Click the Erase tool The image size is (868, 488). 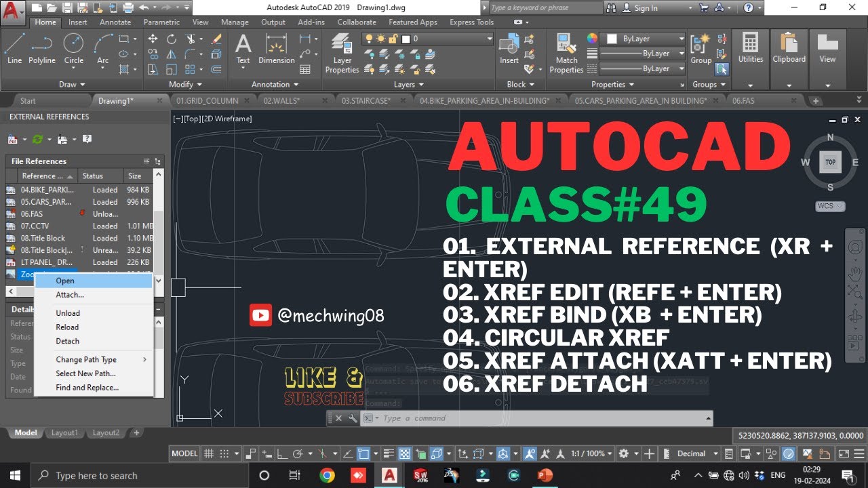[216, 39]
